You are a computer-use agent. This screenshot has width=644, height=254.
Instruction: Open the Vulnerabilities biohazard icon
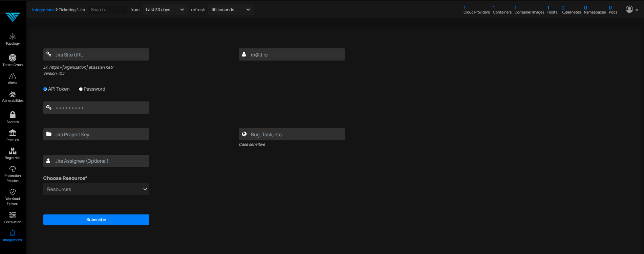(13, 94)
